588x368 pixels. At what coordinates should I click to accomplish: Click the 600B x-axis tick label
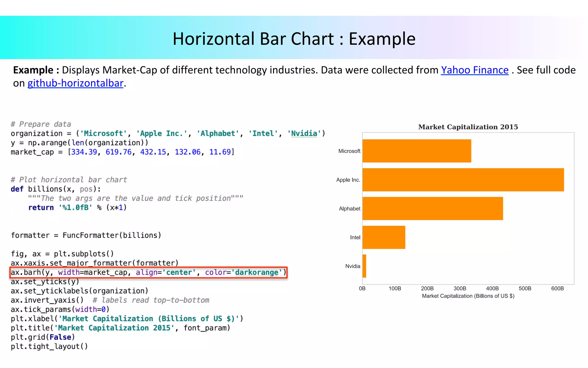(x=557, y=288)
